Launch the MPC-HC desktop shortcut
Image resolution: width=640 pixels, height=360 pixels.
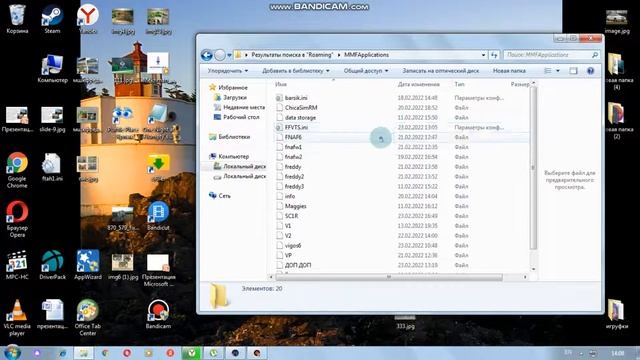17,264
